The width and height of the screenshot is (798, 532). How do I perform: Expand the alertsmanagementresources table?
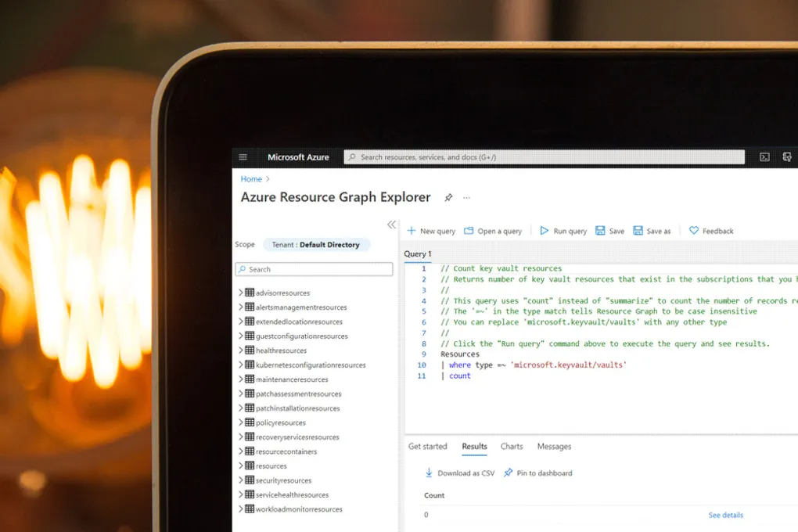tap(241, 307)
